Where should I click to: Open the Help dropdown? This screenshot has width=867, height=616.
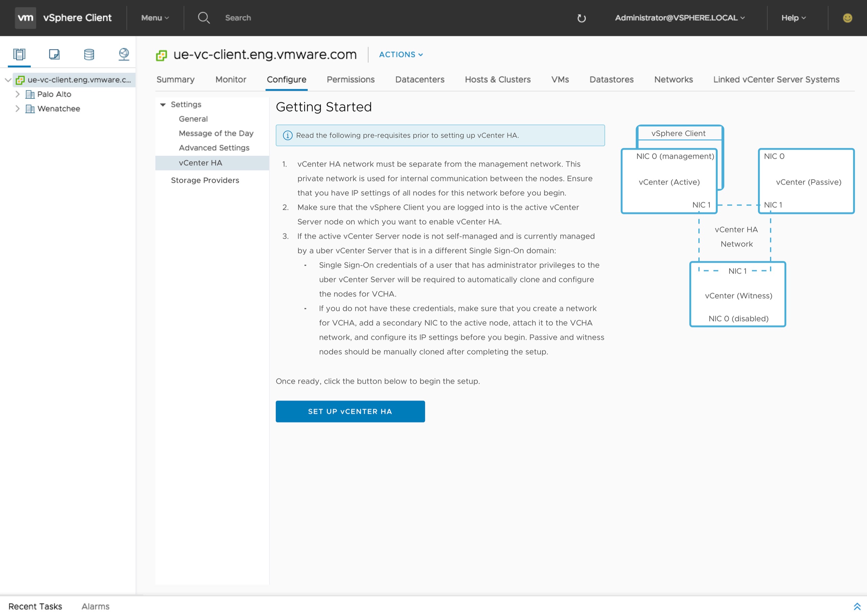794,18
